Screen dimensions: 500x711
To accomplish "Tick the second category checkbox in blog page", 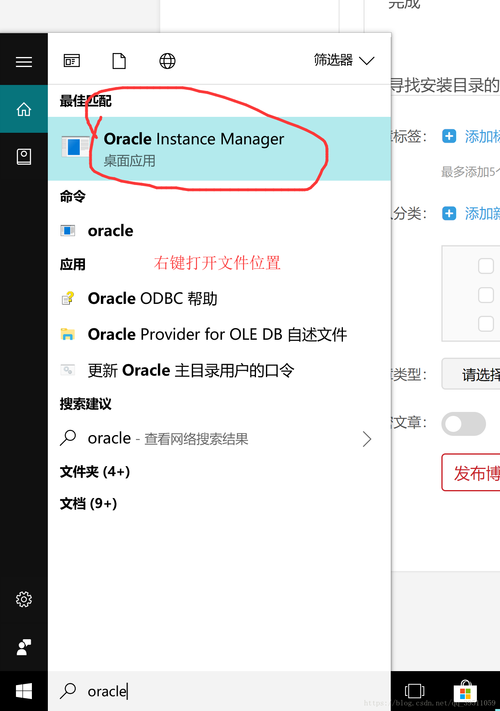I will pos(486,295).
